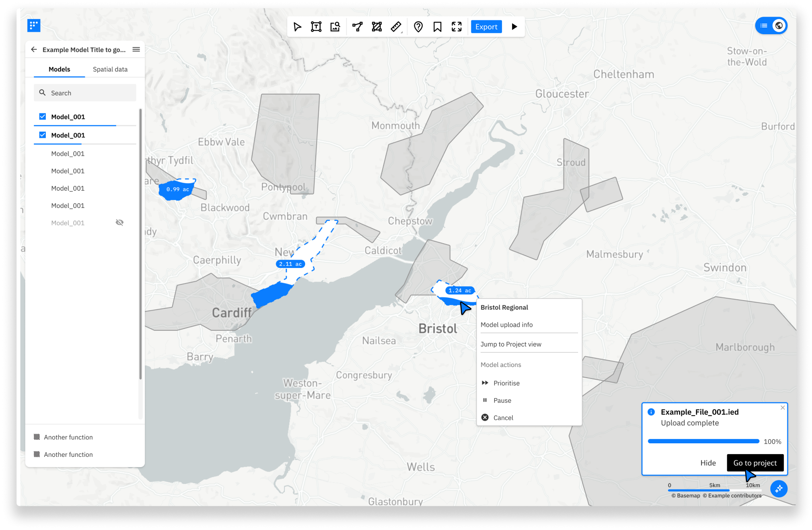
Task: Select the third Model_001 row
Action: [85, 153]
